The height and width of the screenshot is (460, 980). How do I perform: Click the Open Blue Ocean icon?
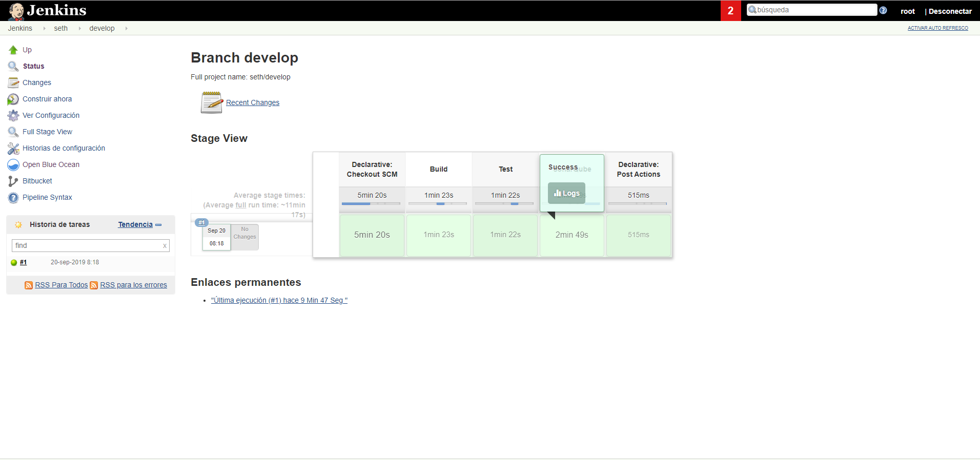coord(13,164)
